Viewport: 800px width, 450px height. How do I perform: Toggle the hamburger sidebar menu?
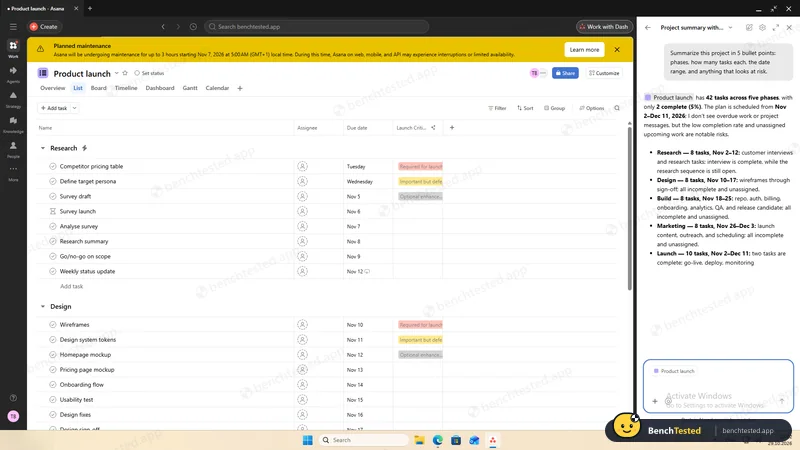(x=13, y=27)
